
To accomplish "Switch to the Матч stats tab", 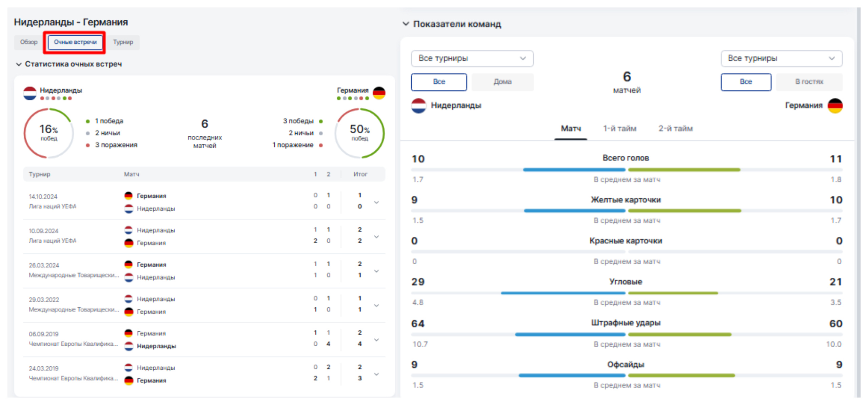I will 571,129.
